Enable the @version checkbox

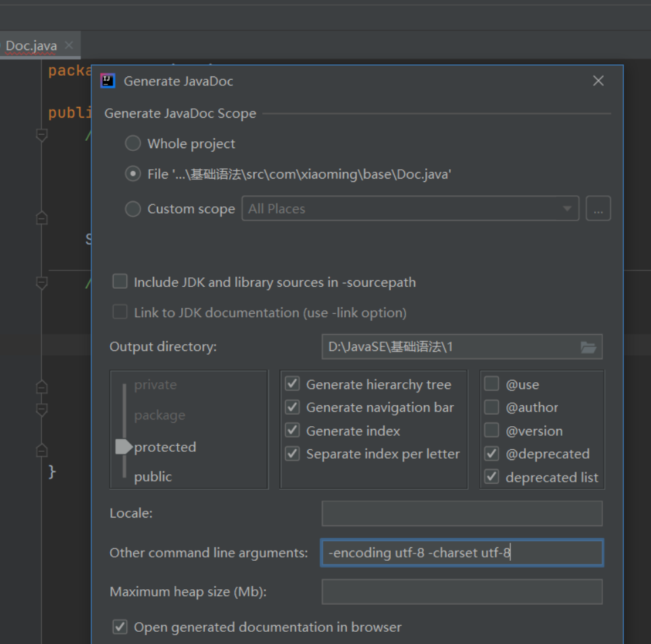pyautogui.click(x=491, y=430)
